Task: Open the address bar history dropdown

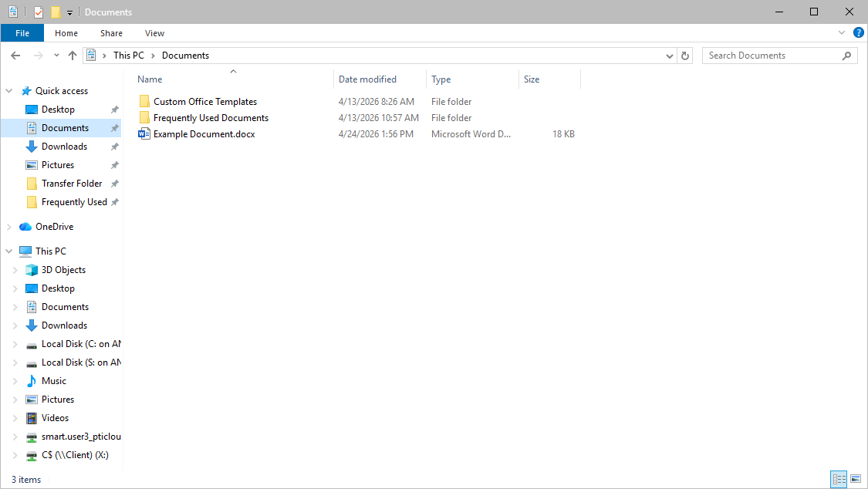Action: point(669,56)
